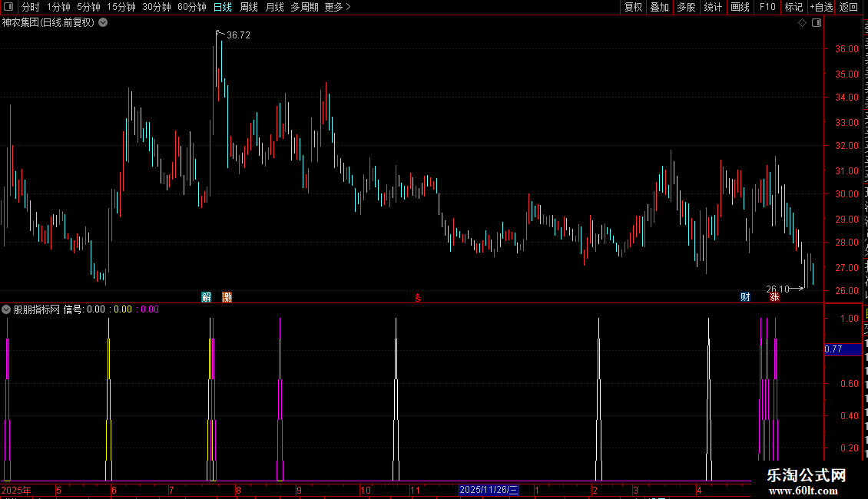Expand the 更多 periods menu
The image size is (868, 499).
(x=337, y=7)
